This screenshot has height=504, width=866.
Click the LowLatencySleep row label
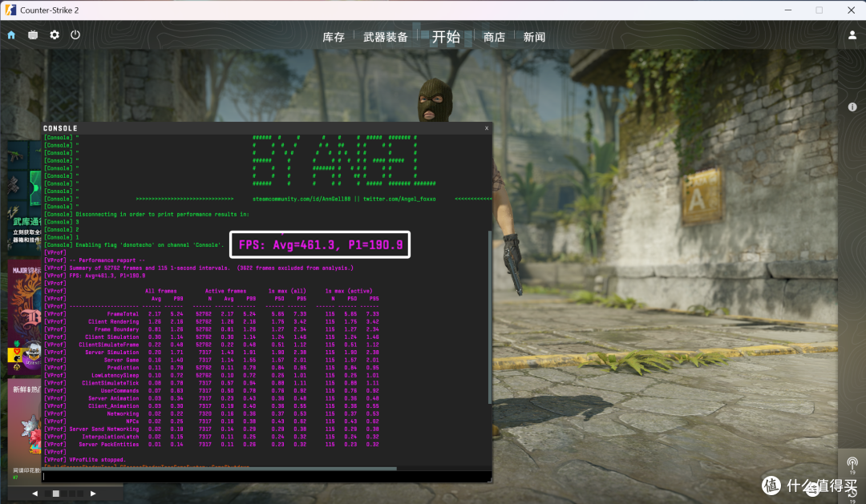[x=115, y=375]
